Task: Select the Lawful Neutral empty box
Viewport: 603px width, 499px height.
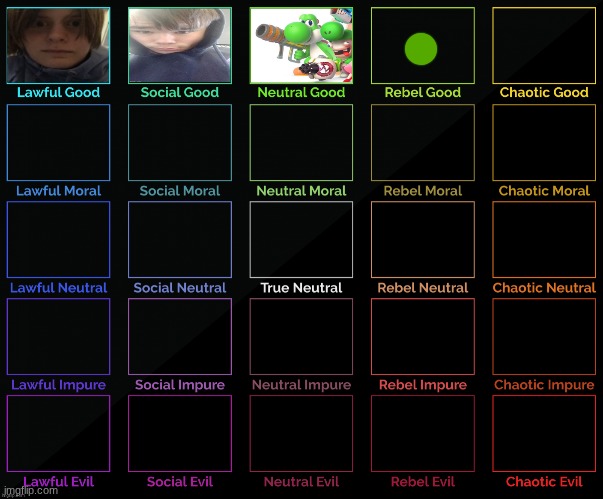Action: (x=58, y=240)
